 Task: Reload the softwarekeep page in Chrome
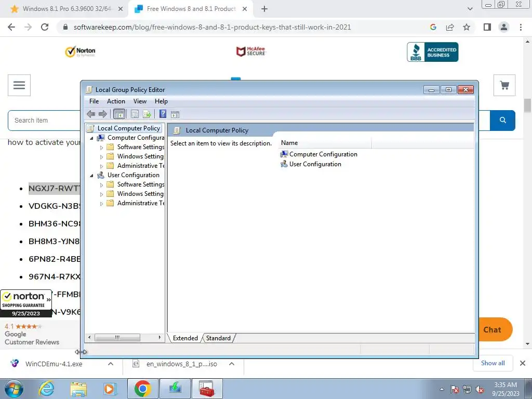tap(45, 27)
